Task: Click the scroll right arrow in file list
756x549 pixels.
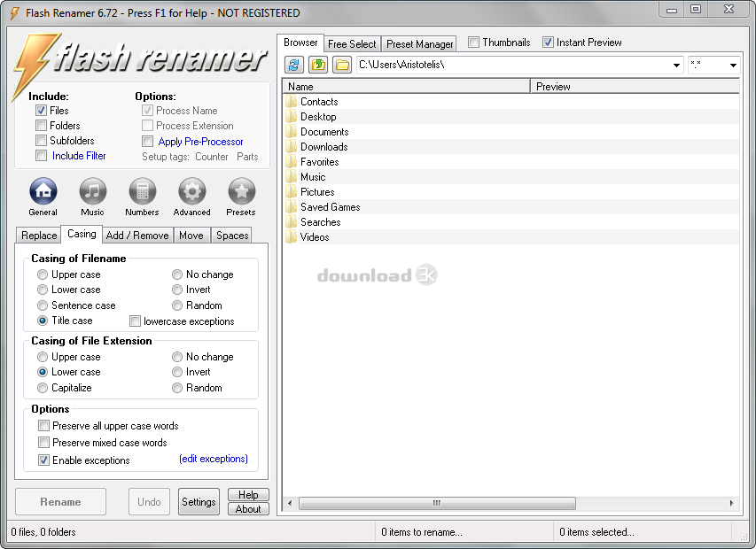Action: point(731,503)
